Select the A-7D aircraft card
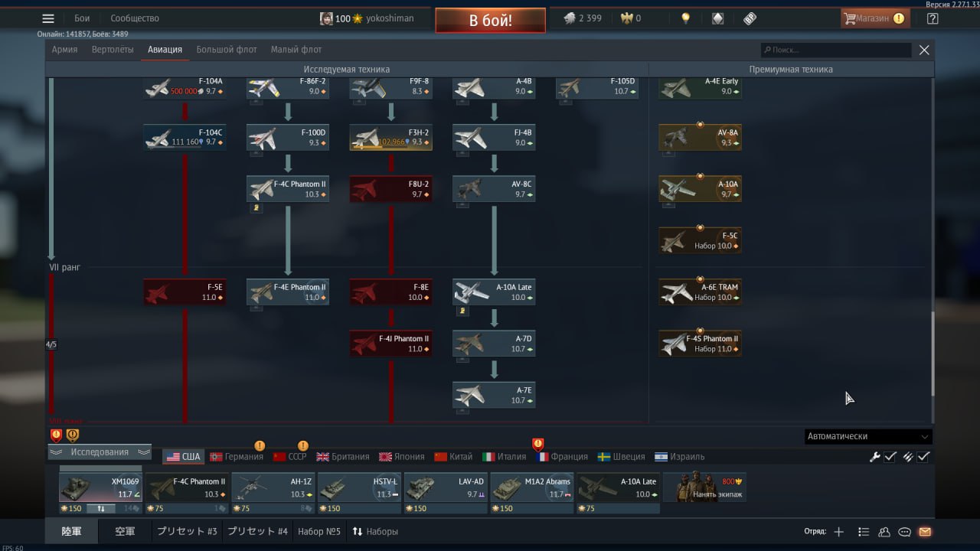The image size is (980, 551). pyautogui.click(x=494, y=344)
